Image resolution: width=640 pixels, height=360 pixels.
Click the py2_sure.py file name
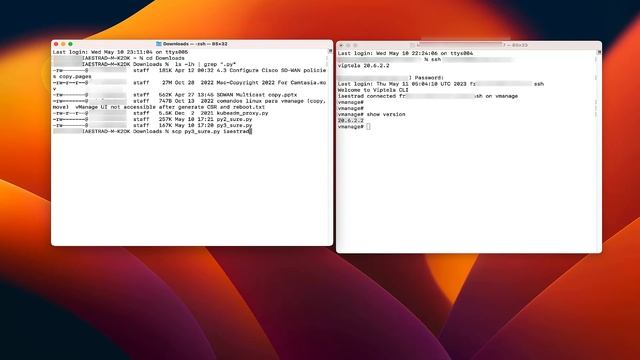click(234, 119)
